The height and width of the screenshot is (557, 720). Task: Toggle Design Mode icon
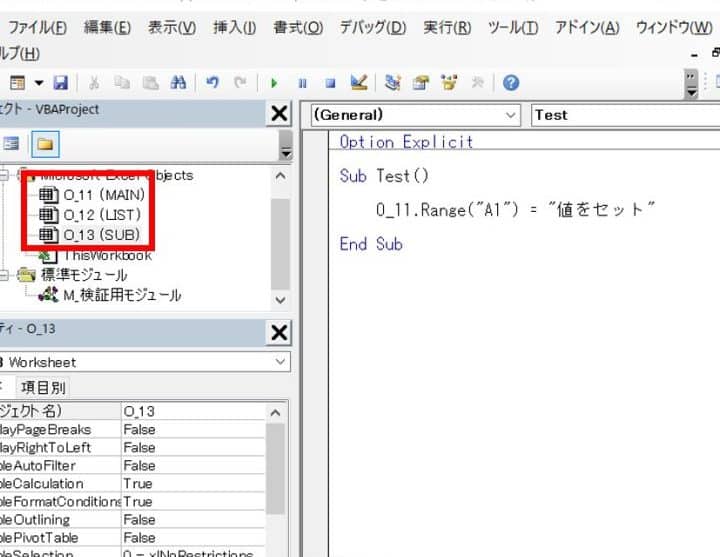pos(359,83)
